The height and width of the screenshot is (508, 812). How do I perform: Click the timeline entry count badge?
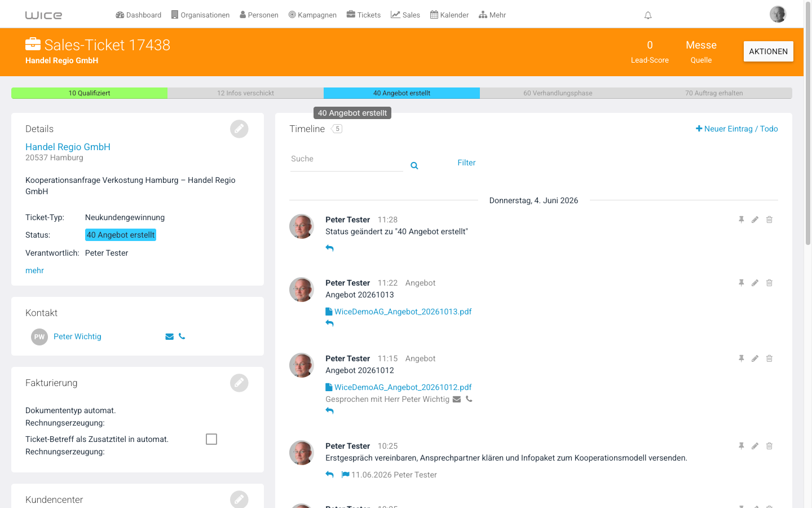[x=337, y=129]
